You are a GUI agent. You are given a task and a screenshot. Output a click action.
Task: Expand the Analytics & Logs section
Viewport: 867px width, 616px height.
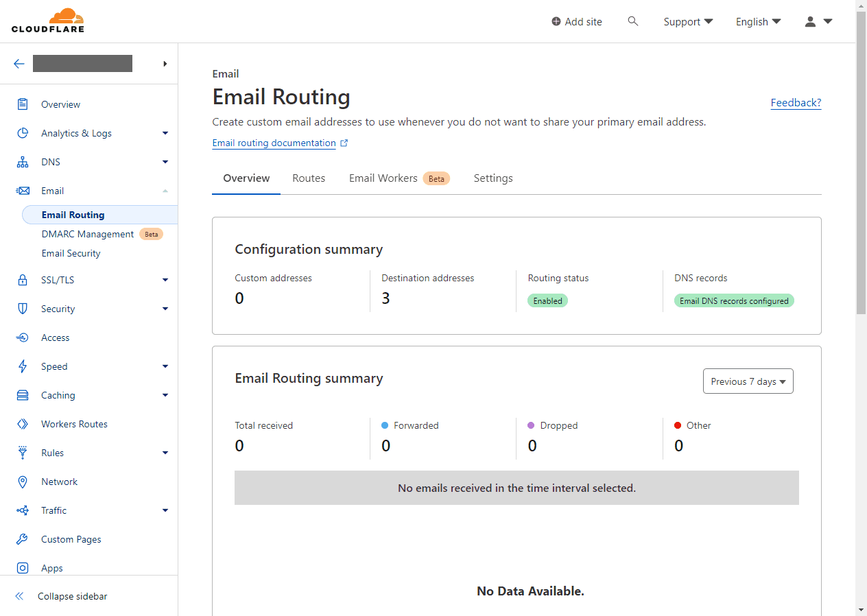165,133
